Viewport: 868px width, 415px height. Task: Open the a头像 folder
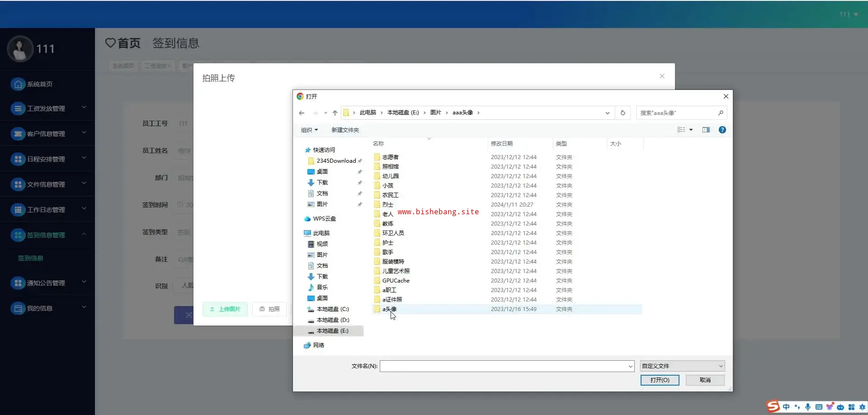click(389, 309)
